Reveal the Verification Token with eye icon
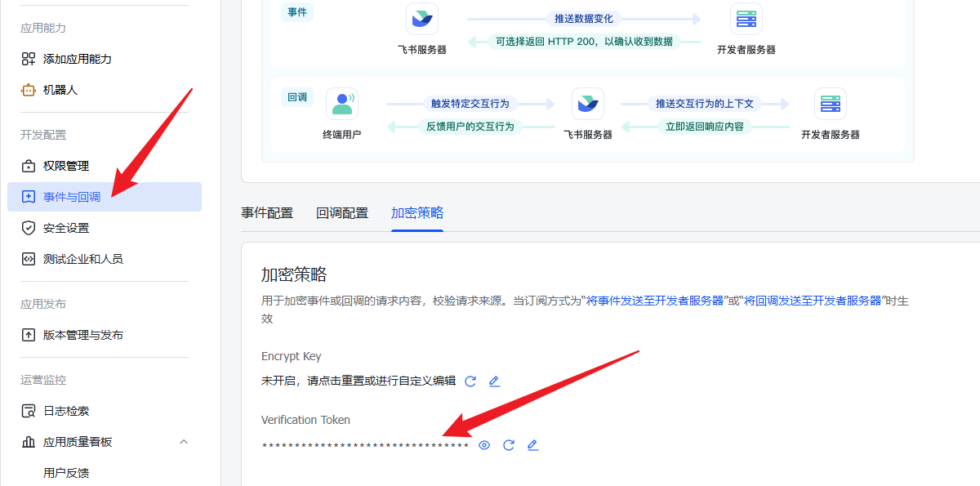Viewport: 980px width, 486px height. 484,445
